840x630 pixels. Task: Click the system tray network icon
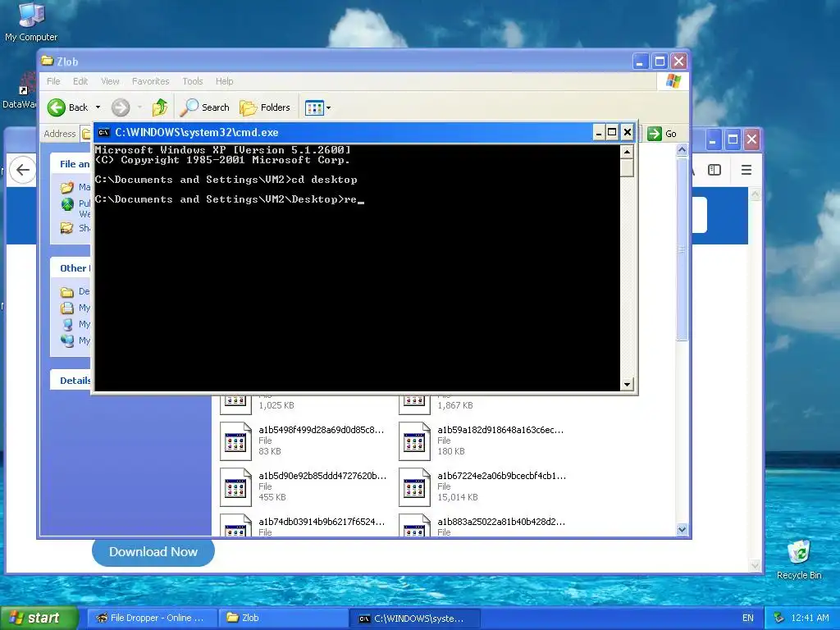pyautogui.click(x=779, y=619)
